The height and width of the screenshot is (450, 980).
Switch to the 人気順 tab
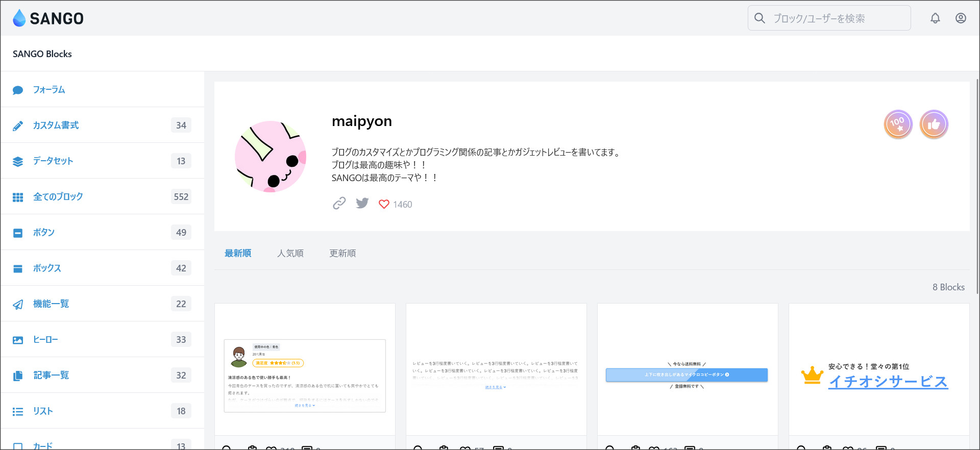pos(290,253)
